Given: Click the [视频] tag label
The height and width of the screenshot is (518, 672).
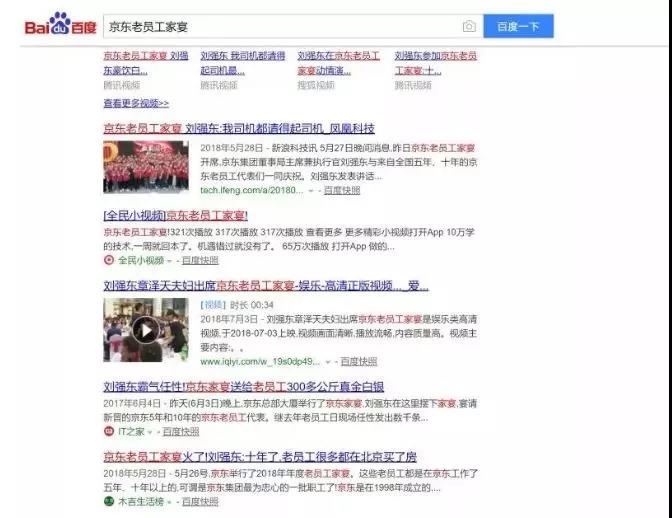Looking at the screenshot, I should (213, 305).
